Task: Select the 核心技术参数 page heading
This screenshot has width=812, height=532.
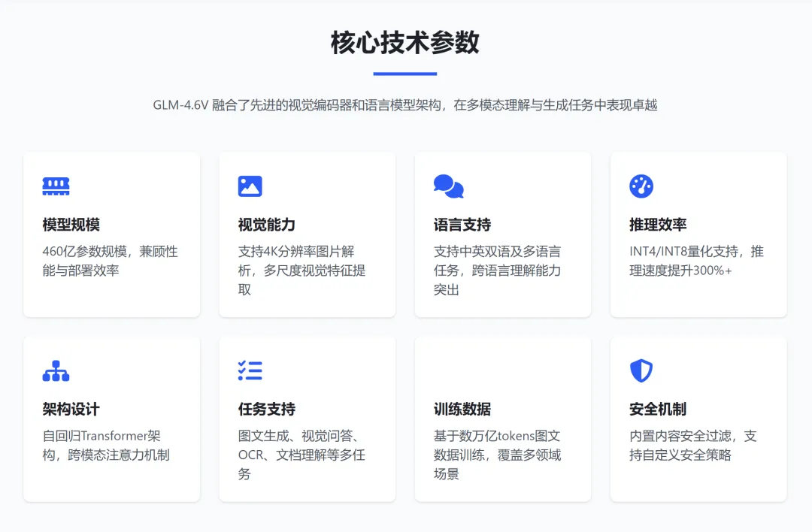Action: click(405, 42)
